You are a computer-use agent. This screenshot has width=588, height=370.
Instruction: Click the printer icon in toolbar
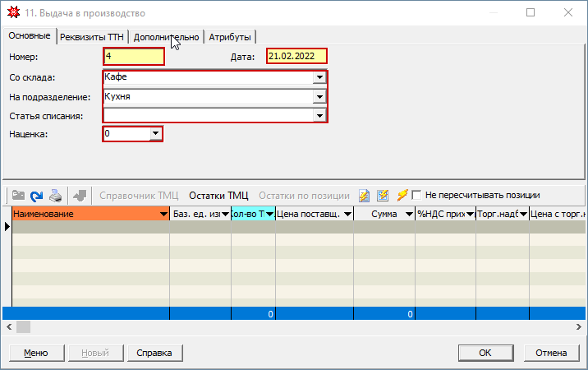[56, 196]
